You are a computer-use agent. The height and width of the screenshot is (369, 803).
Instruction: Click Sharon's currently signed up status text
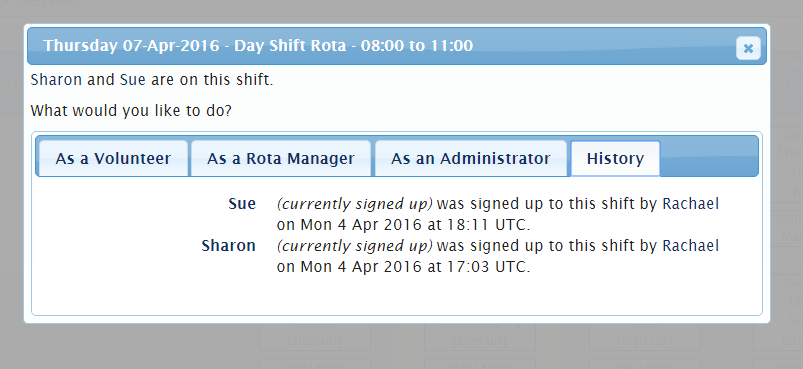pos(354,246)
